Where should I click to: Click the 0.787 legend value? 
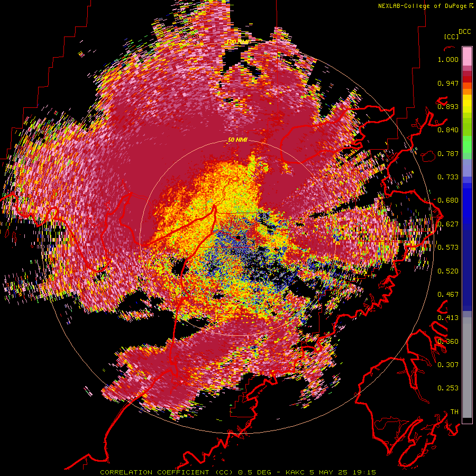coord(448,153)
